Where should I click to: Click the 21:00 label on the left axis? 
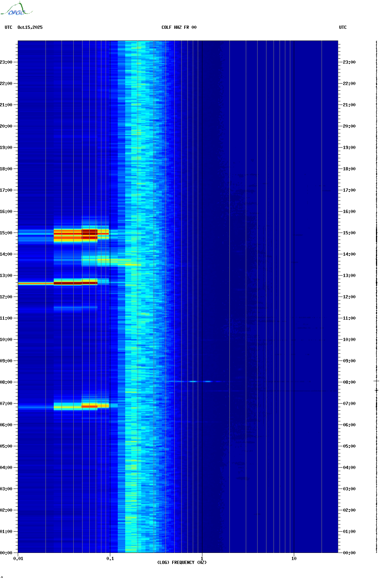tap(6, 105)
